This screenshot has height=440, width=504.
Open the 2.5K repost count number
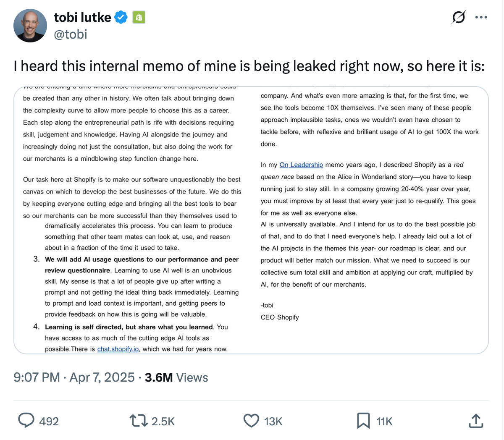coord(163,421)
